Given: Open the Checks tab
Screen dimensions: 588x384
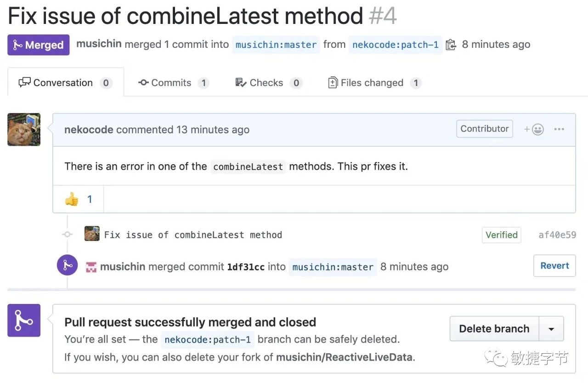Looking at the screenshot, I should (x=268, y=83).
